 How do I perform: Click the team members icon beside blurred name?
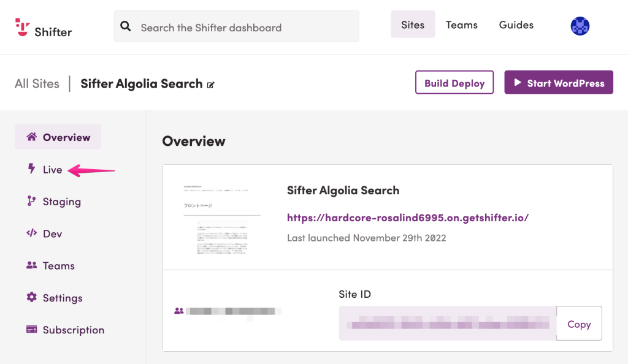[179, 311]
